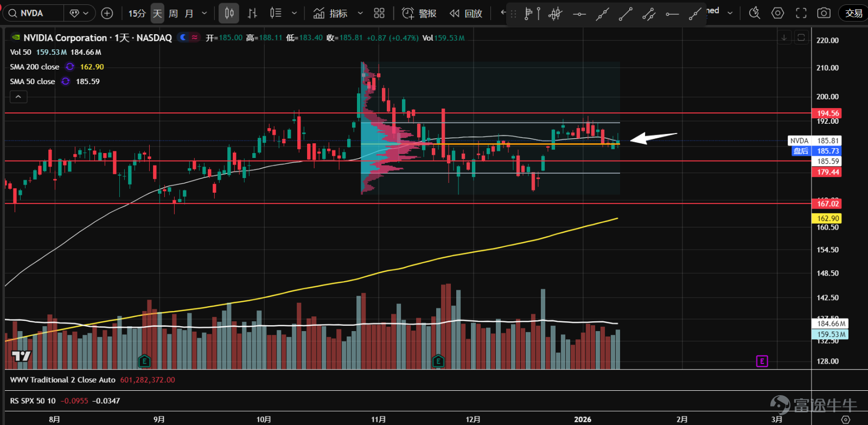Click the 交易 trade button
The width and height of the screenshot is (868, 425).
click(x=853, y=13)
